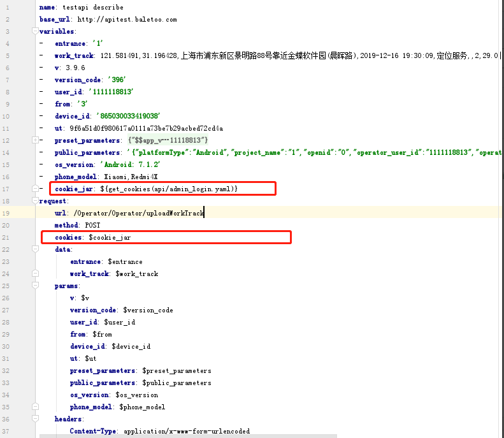Collapse the variables block fold marker
Screen dimensions: 504x438
pyautogui.click(x=35, y=31)
